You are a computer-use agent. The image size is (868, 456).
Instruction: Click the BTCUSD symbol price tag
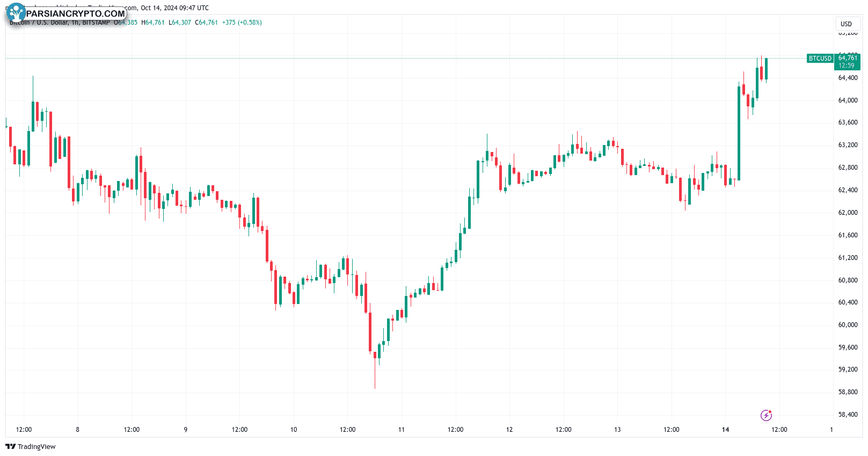pos(820,59)
